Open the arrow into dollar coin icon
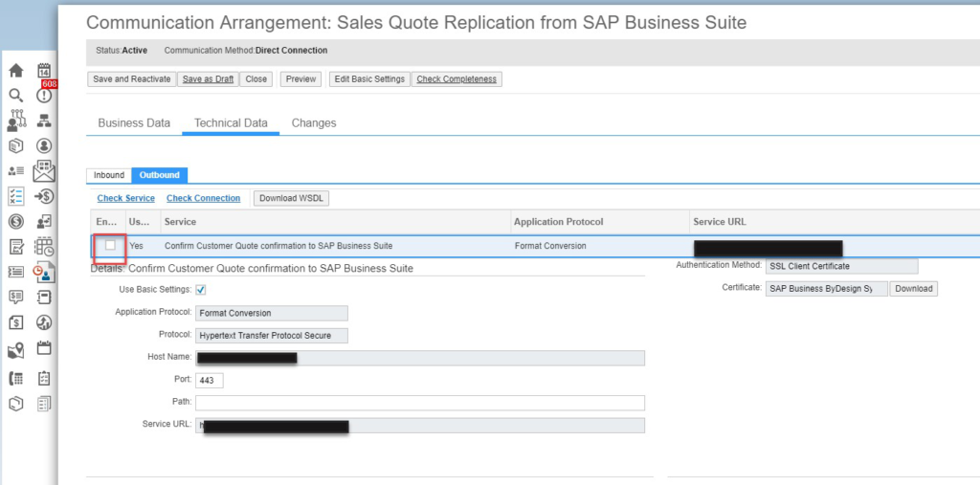 pos(44,196)
